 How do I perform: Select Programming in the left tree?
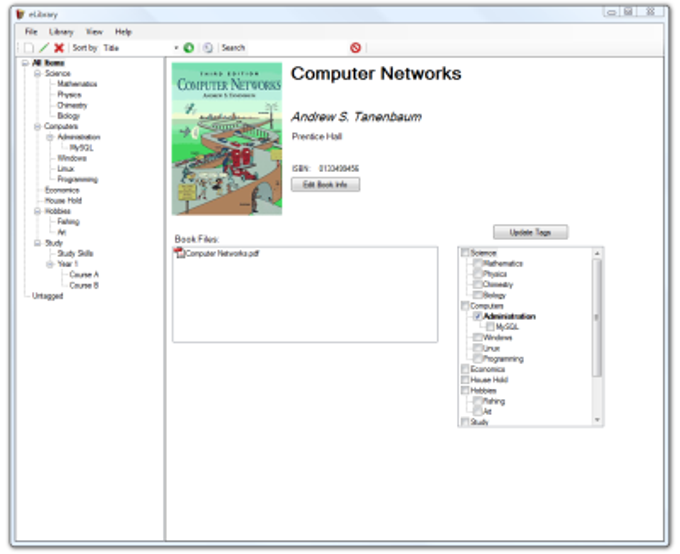tap(78, 179)
